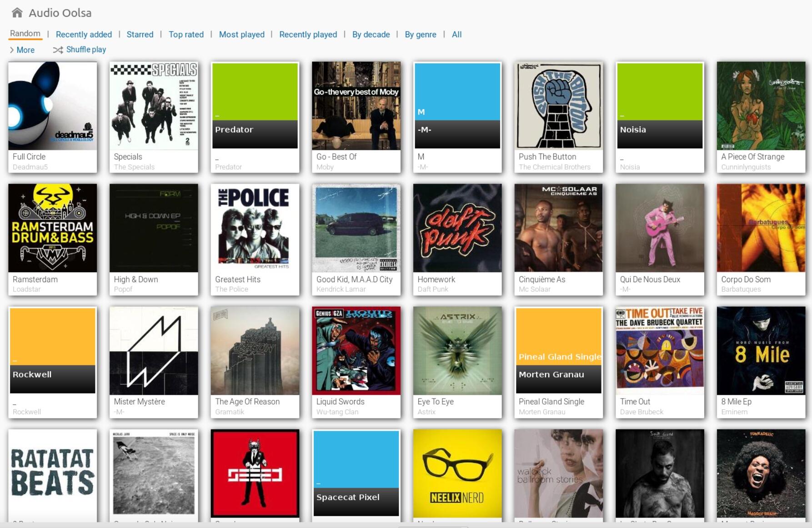Open the Top rated view
This screenshot has height=528, width=812.
[x=186, y=35]
